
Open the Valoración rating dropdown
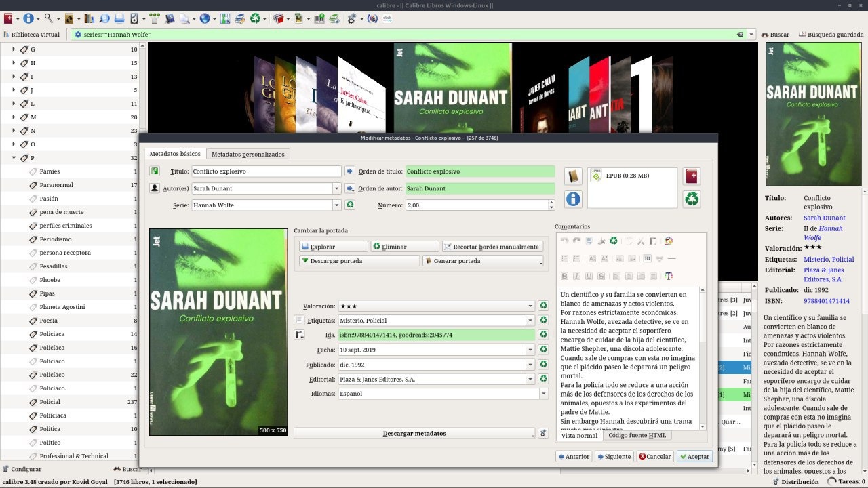coord(530,306)
